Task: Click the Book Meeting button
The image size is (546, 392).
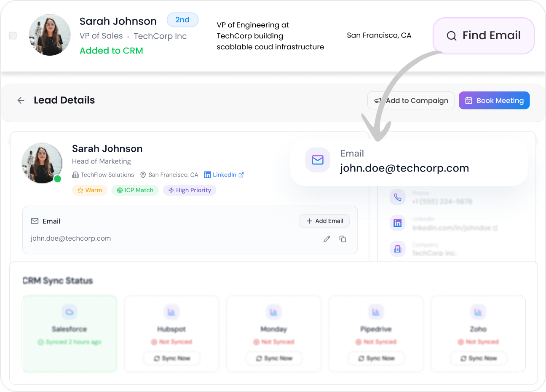Action: pyautogui.click(x=494, y=100)
